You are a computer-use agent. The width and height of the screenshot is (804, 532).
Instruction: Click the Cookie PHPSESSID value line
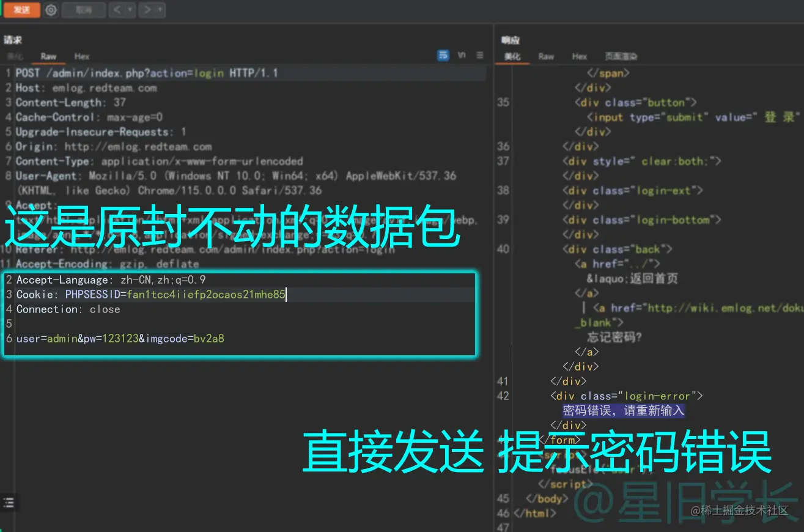(x=151, y=295)
